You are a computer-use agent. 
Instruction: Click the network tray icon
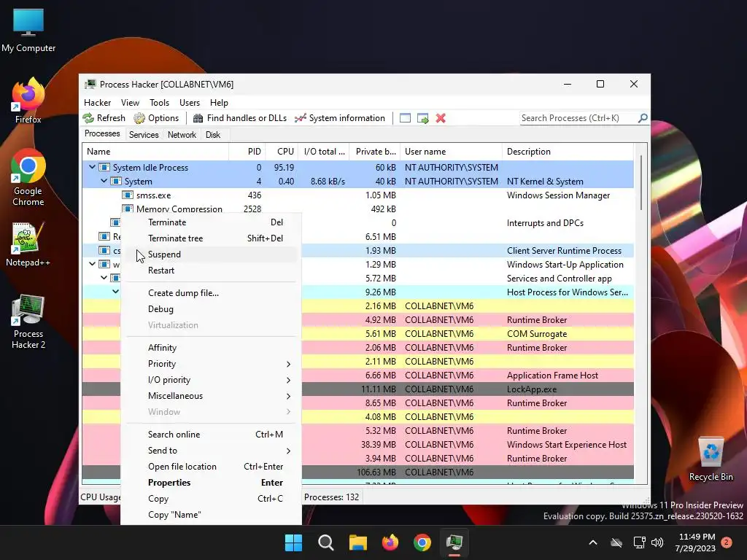(x=639, y=542)
